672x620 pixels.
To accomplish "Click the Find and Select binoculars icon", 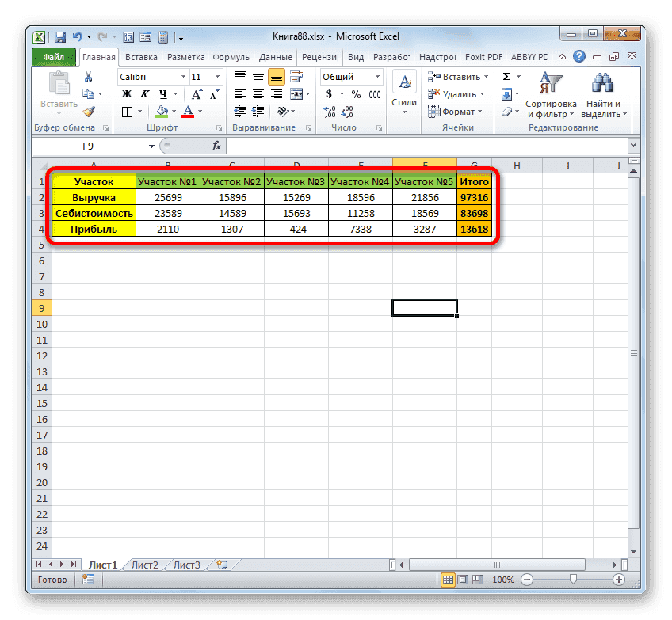I will [x=601, y=83].
